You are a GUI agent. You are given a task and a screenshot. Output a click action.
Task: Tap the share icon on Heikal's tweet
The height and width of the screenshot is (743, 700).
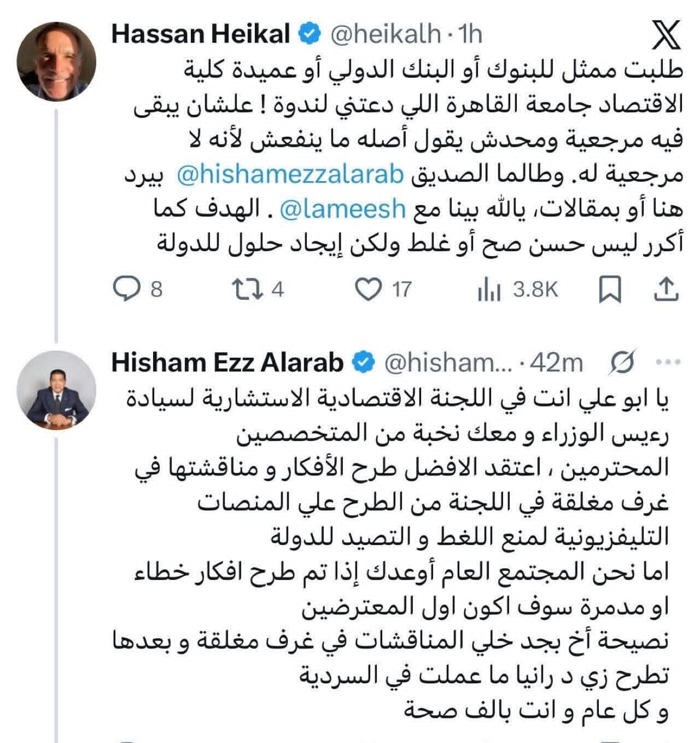point(667,289)
